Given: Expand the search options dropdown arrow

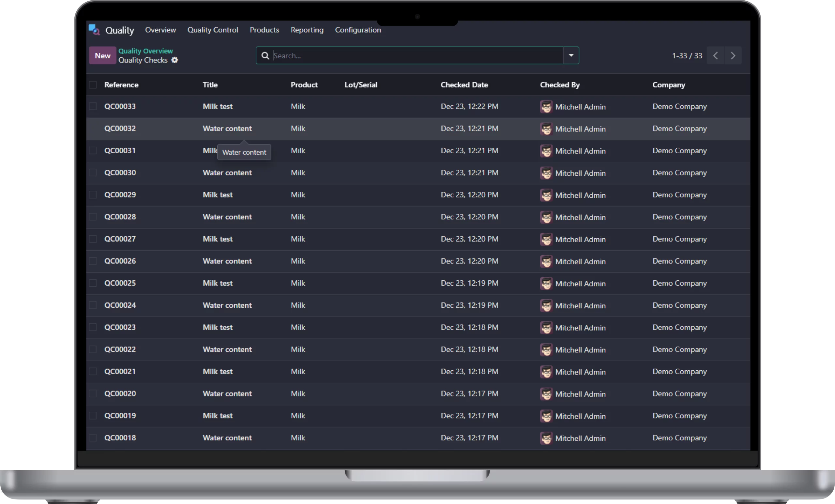Looking at the screenshot, I should (x=571, y=55).
